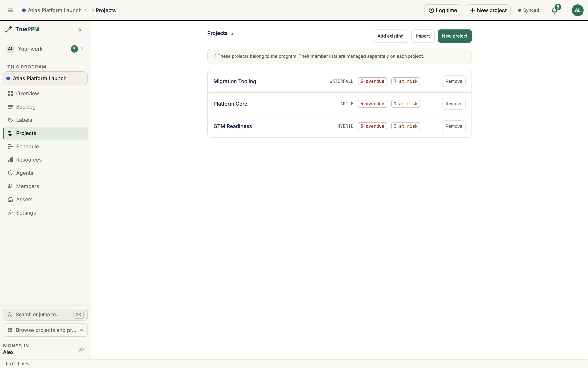Open notifications bell icon
The width and height of the screenshot is (588, 368).
click(555, 10)
